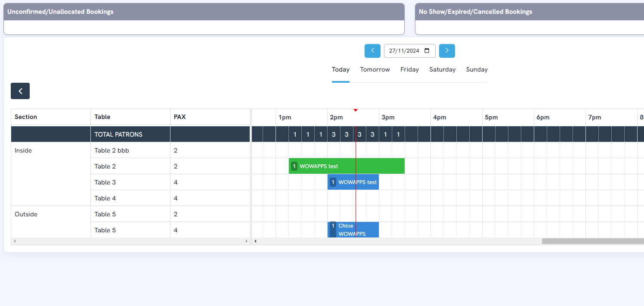Click the horizontal timeline scrollbar thumb
Image resolution: width=644 pixels, height=306 pixels.
point(592,241)
